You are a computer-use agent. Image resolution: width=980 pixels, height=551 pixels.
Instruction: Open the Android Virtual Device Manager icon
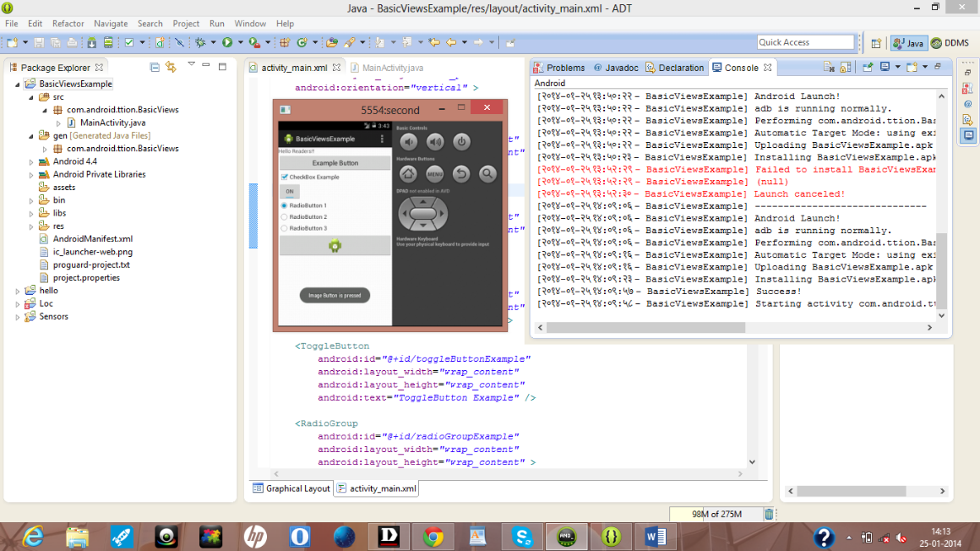coord(108,42)
